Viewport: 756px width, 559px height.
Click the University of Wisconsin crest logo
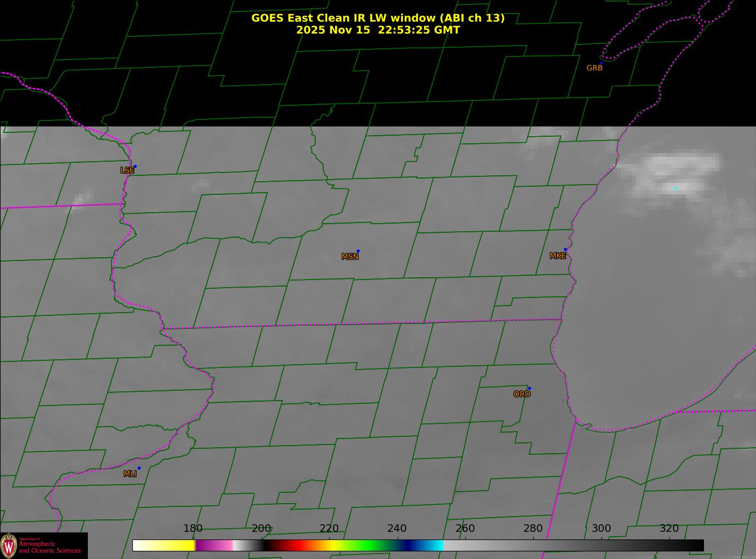pos(9,545)
